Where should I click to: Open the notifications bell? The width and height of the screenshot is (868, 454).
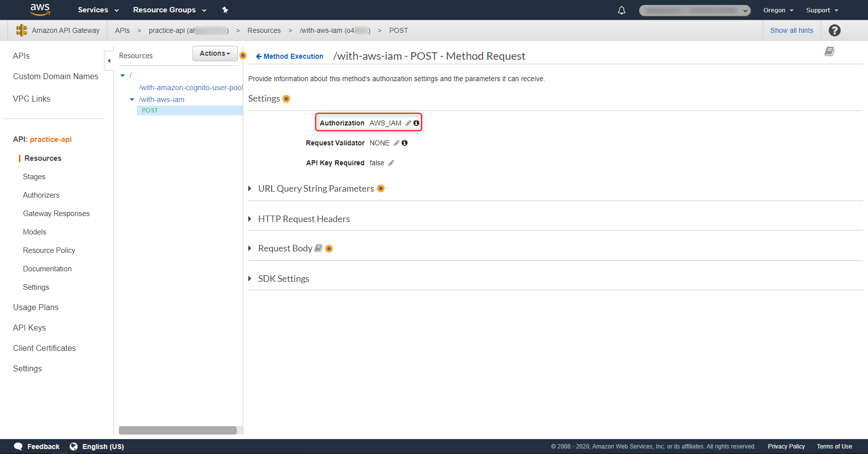coord(621,10)
